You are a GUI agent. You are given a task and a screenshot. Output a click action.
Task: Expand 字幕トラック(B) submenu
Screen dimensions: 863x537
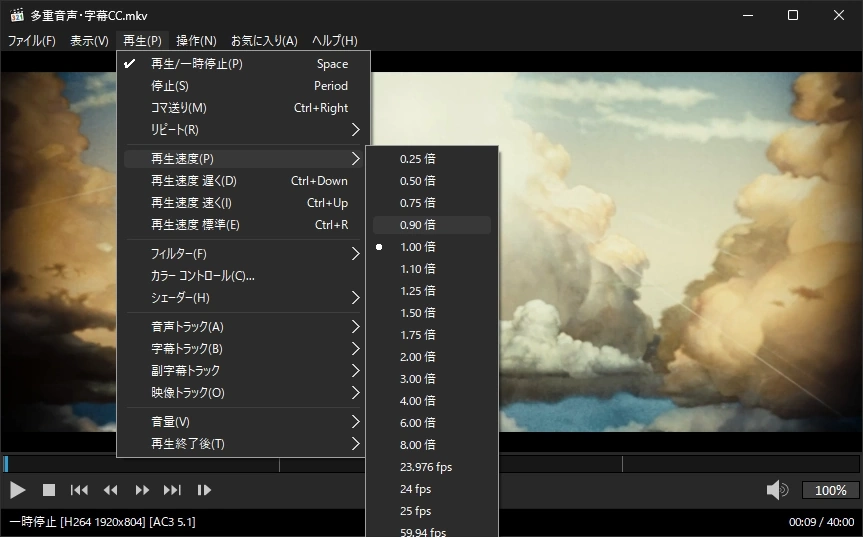click(x=242, y=349)
